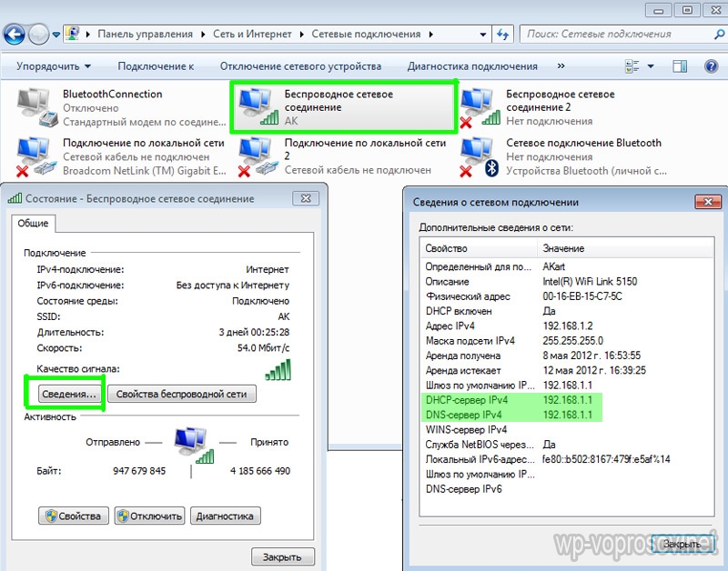The width and height of the screenshot is (728, 571).
Task: Select the 'Описание' Intel WiFi Link row
Action: (x=567, y=282)
